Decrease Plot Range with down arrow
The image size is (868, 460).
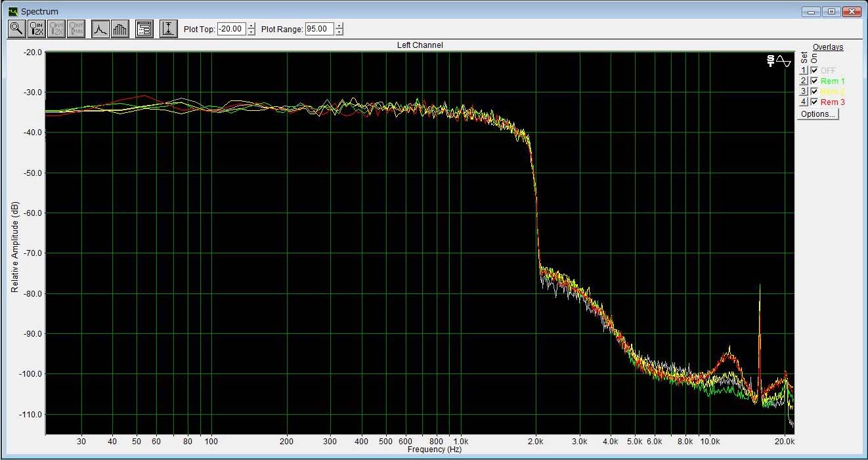[x=339, y=32]
